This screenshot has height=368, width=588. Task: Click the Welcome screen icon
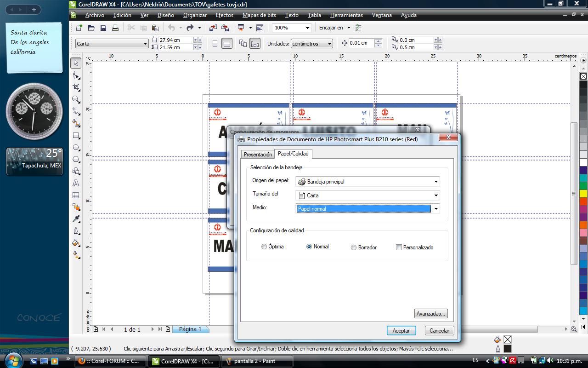pos(260,28)
